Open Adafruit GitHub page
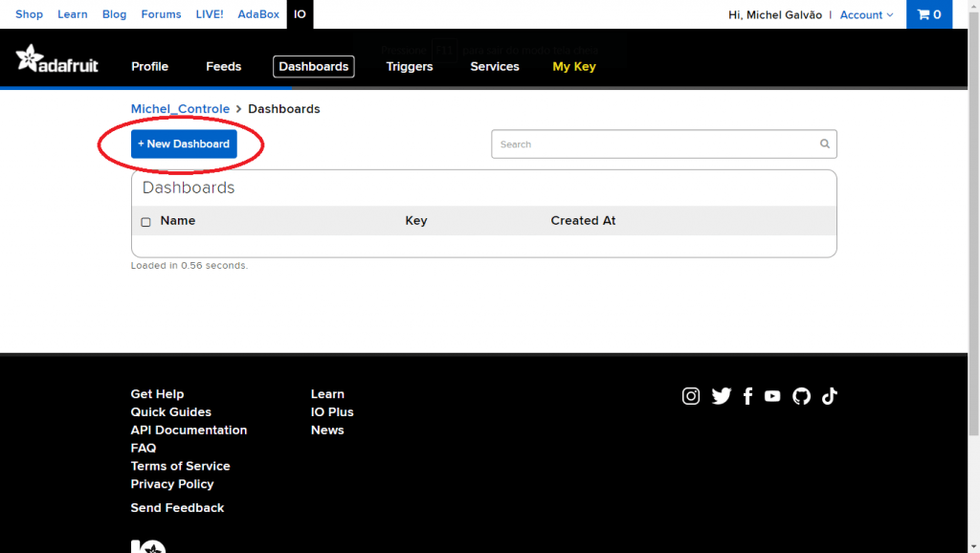The width and height of the screenshot is (980, 553). coord(801,396)
